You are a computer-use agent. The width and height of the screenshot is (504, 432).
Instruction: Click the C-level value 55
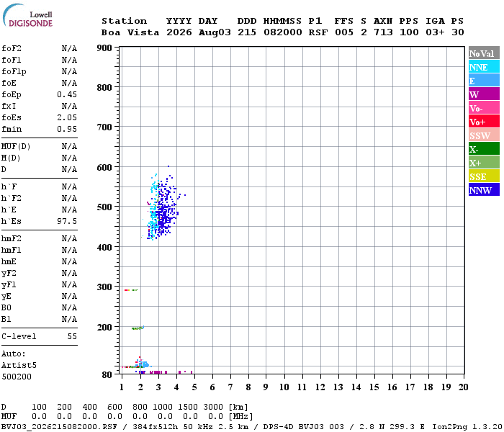(x=72, y=336)
